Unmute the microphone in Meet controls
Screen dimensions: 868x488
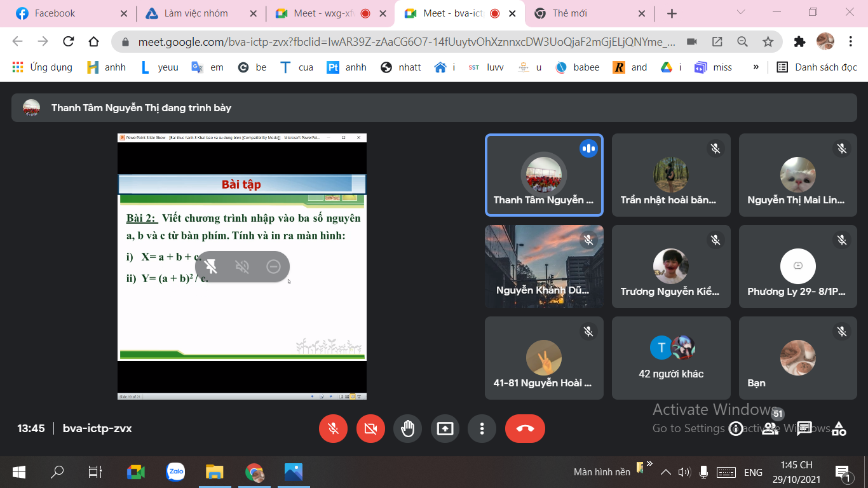point(333,429)
